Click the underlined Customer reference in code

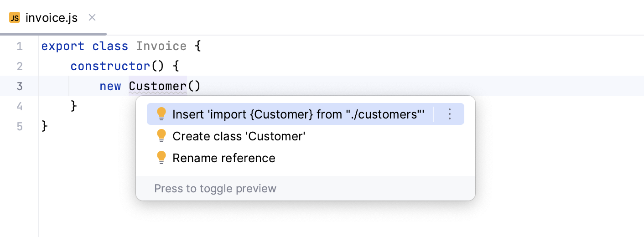coord(158,86)
